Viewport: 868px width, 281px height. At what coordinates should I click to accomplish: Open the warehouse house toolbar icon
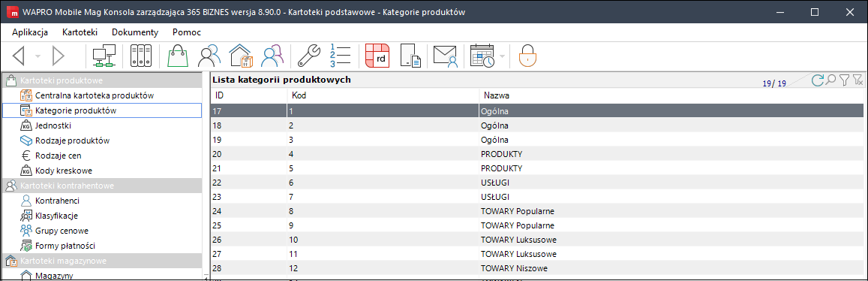click(241, 56)
